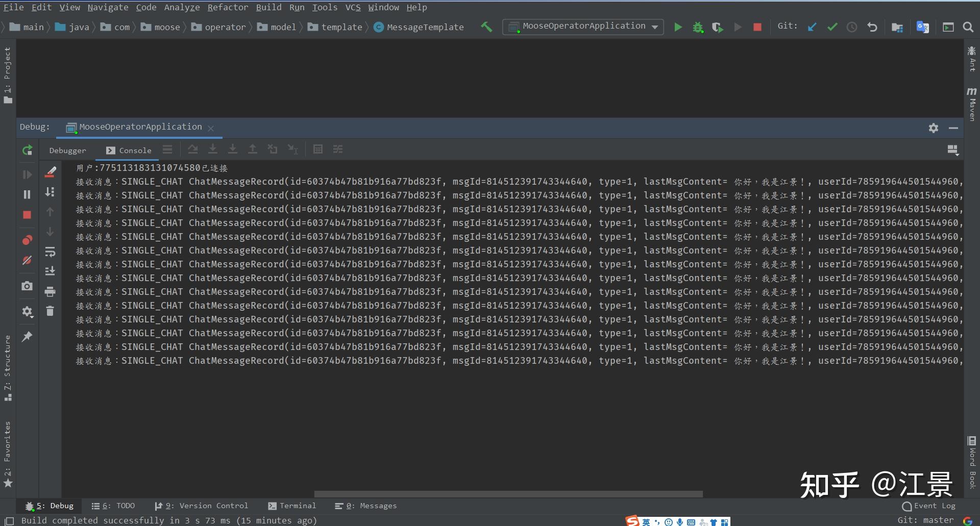Open View Breakpoints red circles icon
The image size is (980, 526).
27,240
